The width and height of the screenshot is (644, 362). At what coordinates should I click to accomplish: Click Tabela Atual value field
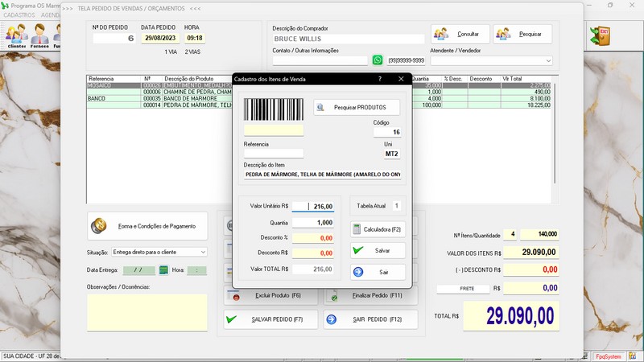point(396,206)
